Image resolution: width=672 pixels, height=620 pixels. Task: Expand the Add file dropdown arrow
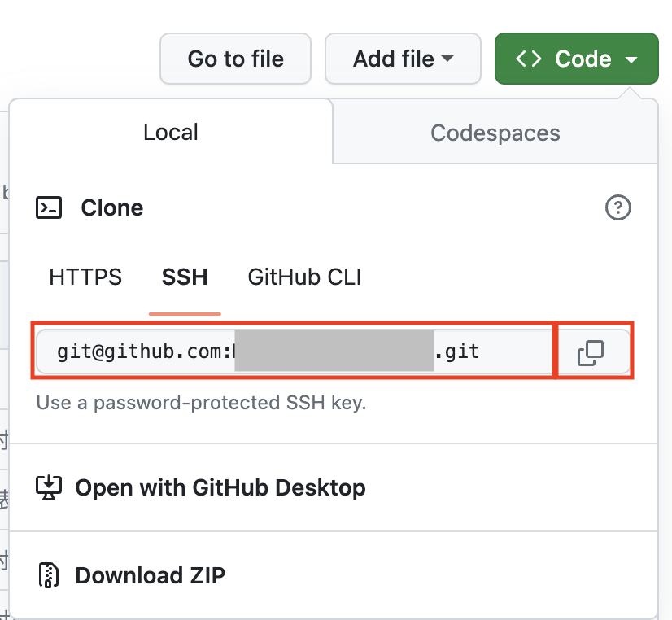(x=447, y=59)
